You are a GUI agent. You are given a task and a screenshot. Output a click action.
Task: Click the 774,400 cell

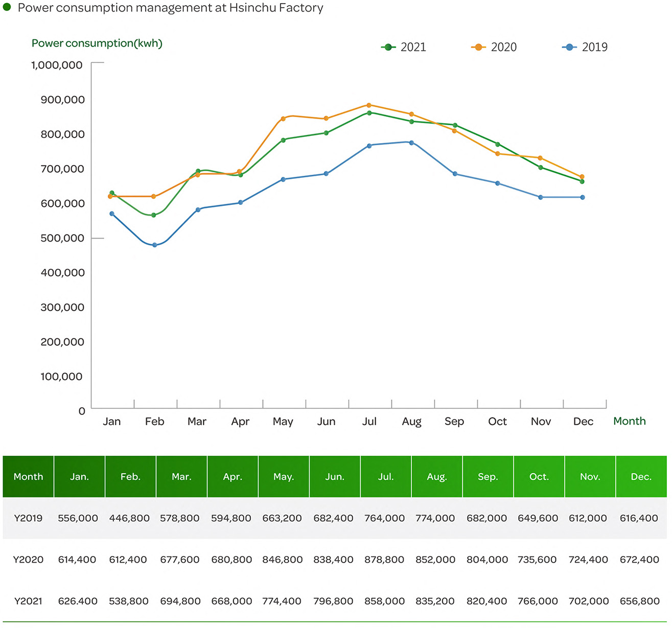[x=282, y=601]
